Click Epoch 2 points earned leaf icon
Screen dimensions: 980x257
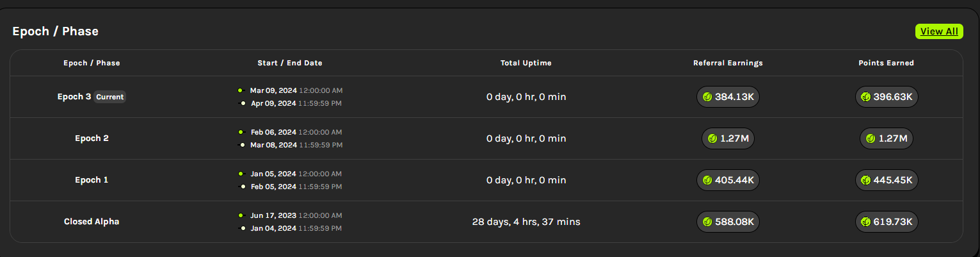(x=871, y=138)
